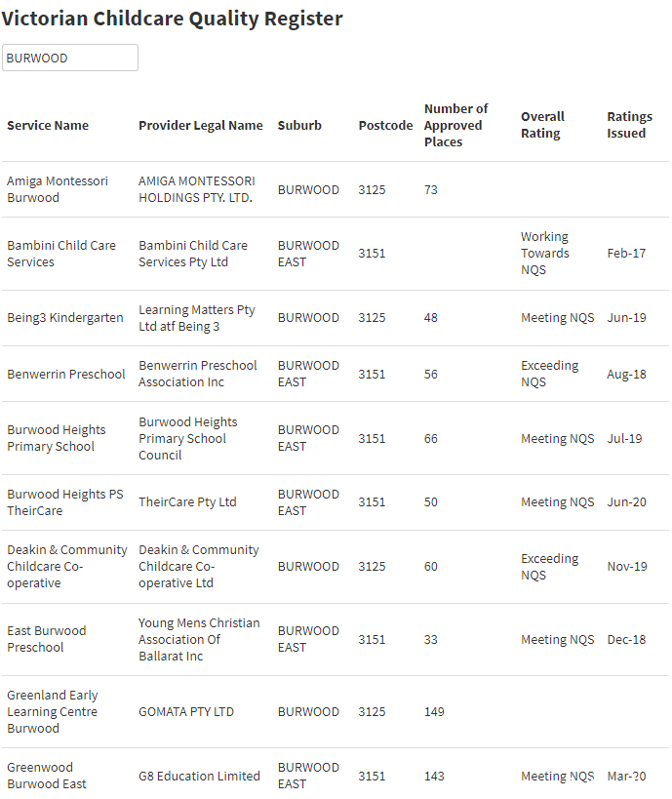The image size is (672, 799).
Task: Select the Benwerrin Preschool entry
Action: (x=336, y=374)
